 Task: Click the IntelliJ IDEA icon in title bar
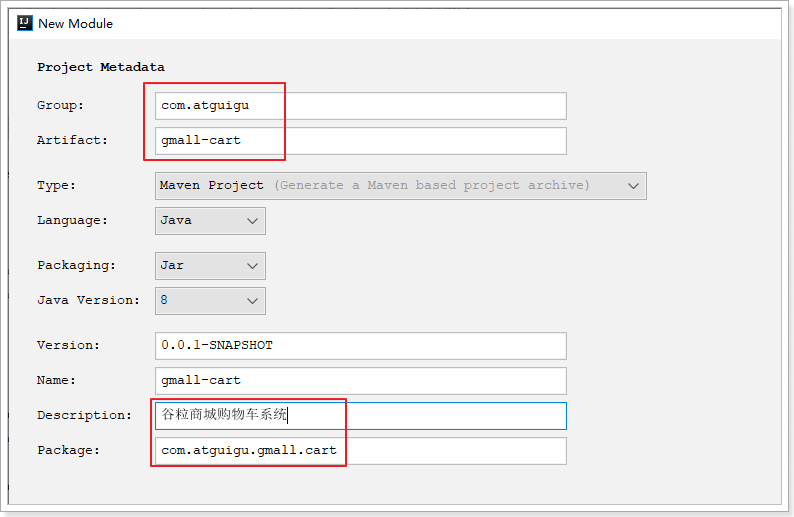coord(25,23)
